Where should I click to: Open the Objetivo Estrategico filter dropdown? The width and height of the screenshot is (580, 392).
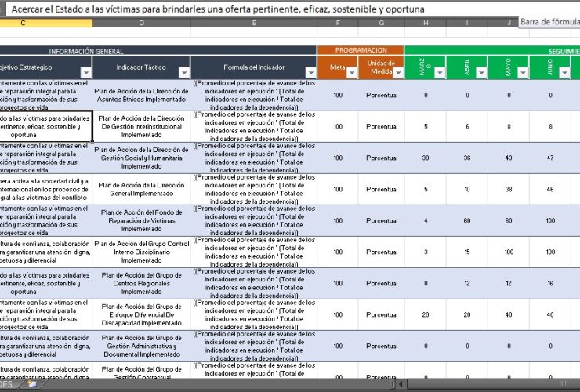click(85, 73)
